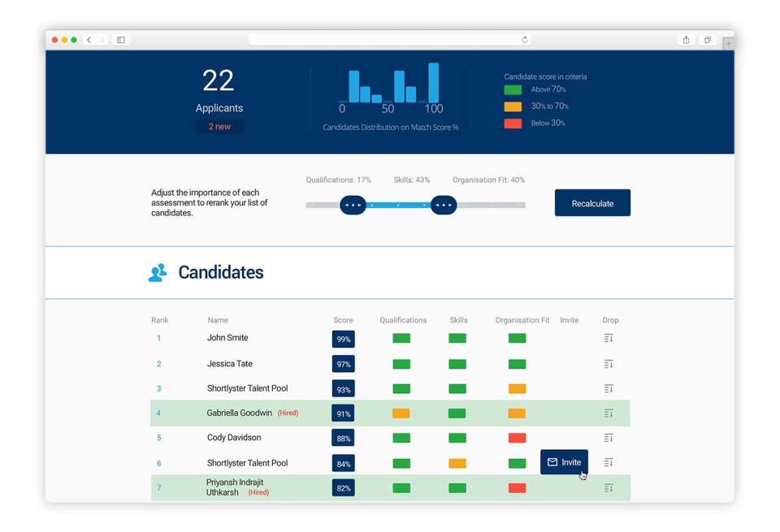Click the browser sidebar icon
The image size is (780, 532).
[x=120, y=39]
